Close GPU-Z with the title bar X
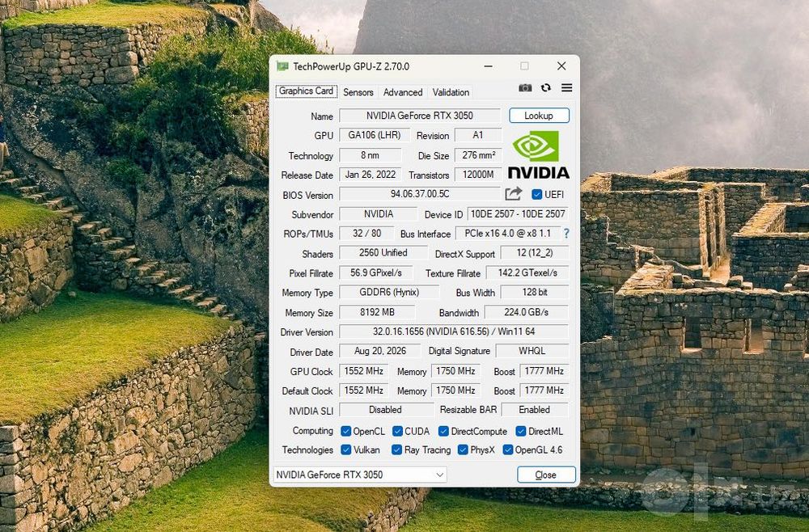The width and height of the screenshot is (809, 532). tap(561, 66)
